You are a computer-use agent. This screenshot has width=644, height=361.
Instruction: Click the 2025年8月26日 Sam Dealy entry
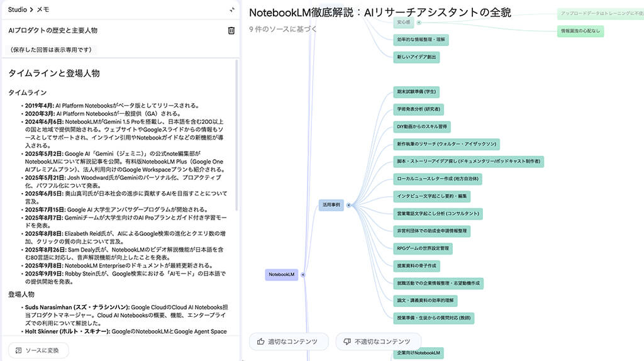124,253
